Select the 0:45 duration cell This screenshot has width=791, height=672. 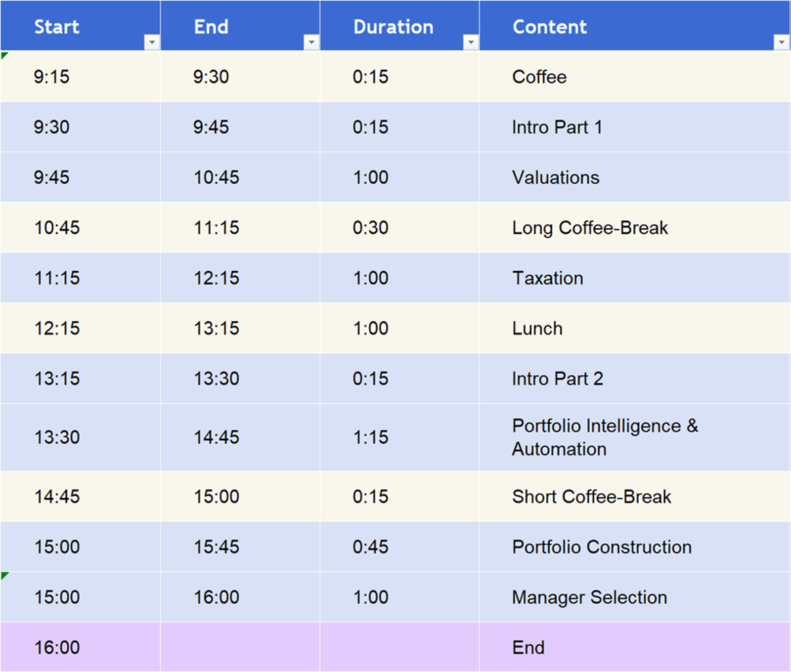pos(370,547)
